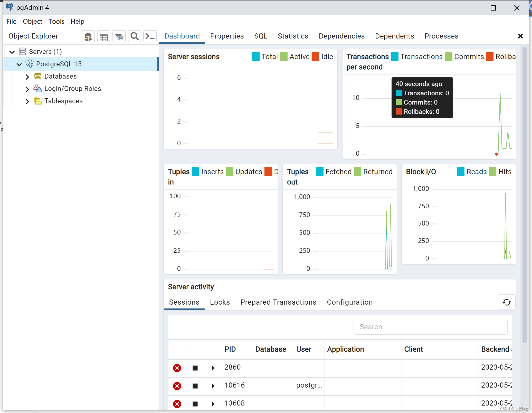Select the Databases tree item label
The height and width of the screenshot is (413, 532).
tap(61, 76)
